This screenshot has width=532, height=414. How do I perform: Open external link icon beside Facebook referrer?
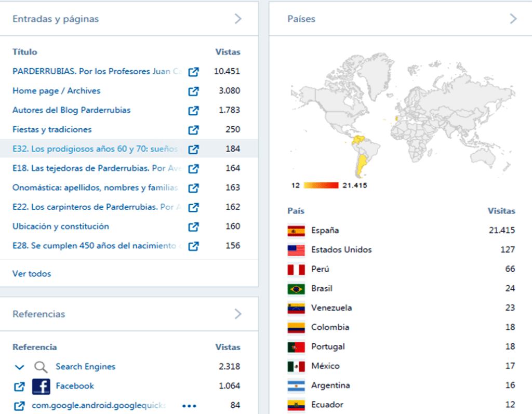19,386
